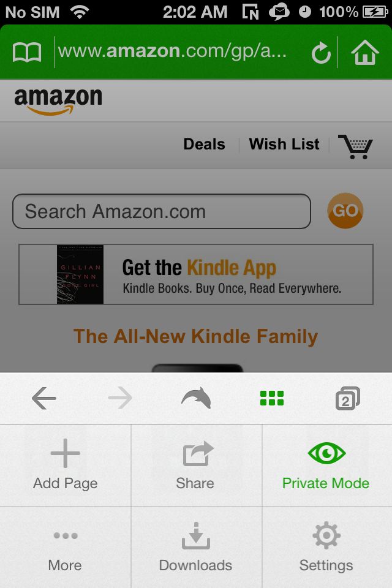Tap the orange GO button
The height and width of the screenshot is (588, 392).
(345, 211)
